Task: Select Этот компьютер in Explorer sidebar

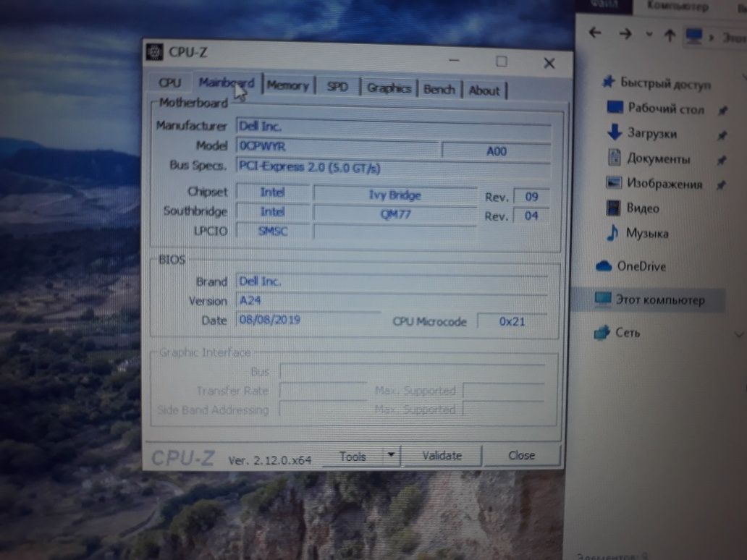Action: point(660,300)
